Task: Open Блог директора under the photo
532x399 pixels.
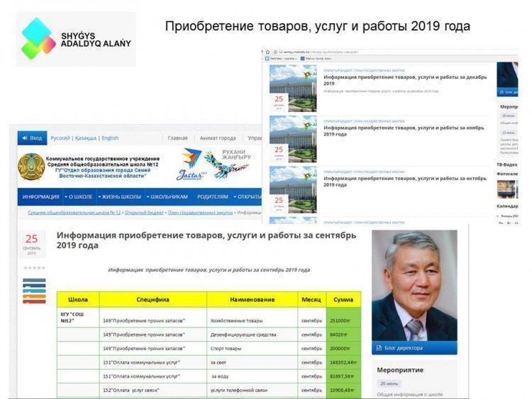Action: (x=401, y=348)
